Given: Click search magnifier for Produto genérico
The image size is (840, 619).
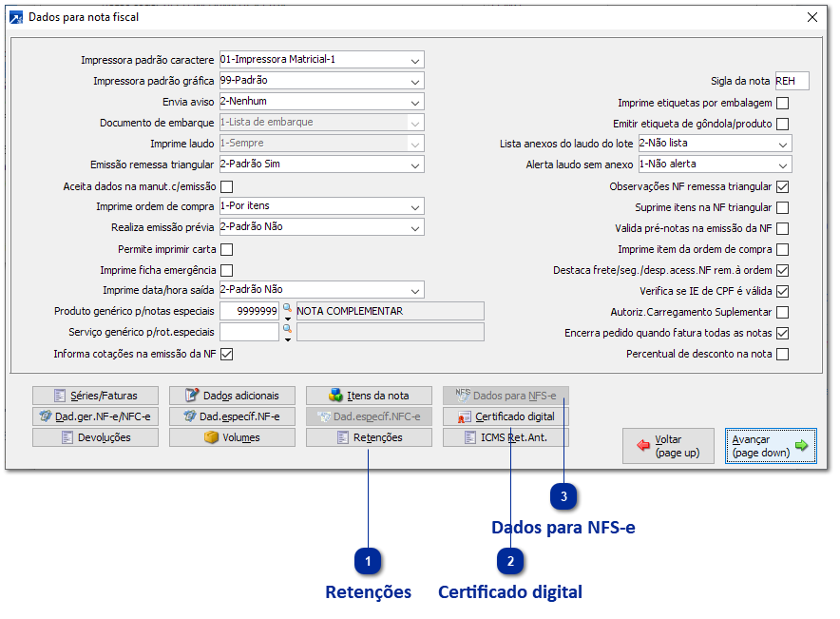Looking at the screenshot, I should (287, 308).
